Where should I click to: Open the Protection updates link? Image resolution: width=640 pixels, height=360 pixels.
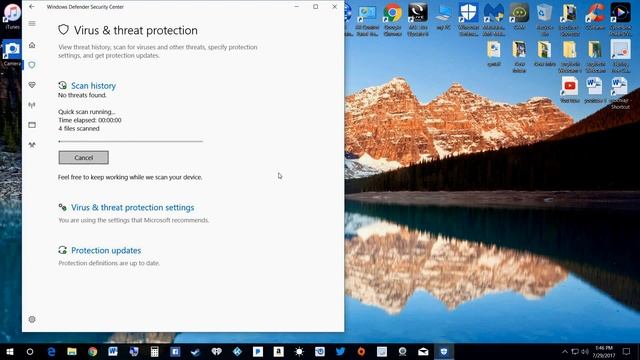106,250
